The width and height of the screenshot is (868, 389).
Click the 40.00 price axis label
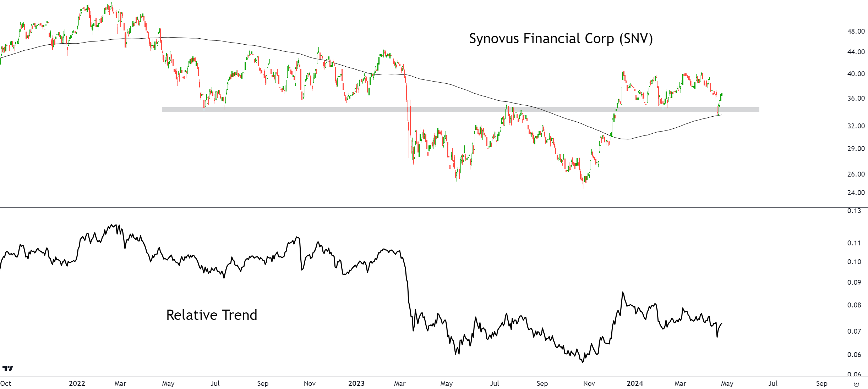pyautogui.click(x=856, y=74)
